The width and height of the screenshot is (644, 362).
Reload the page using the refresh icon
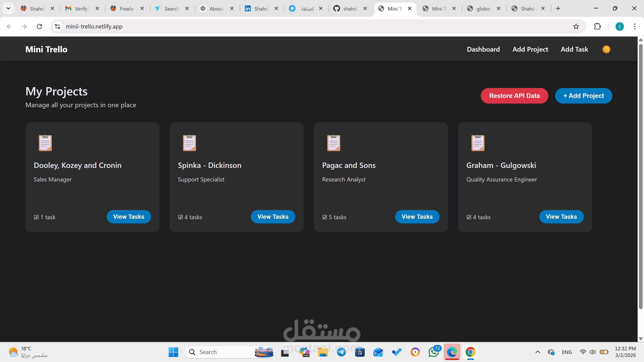(39, 26)
